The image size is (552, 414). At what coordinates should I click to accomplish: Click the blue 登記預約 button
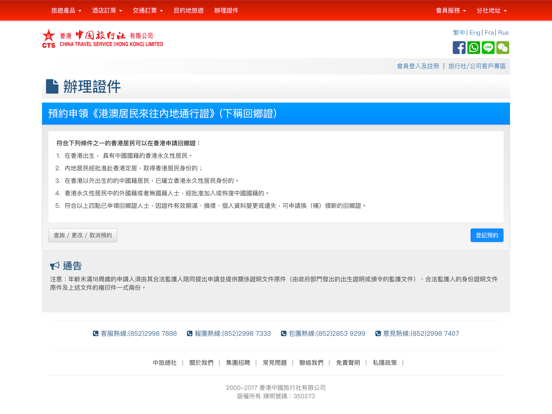(x=487, y=235)
